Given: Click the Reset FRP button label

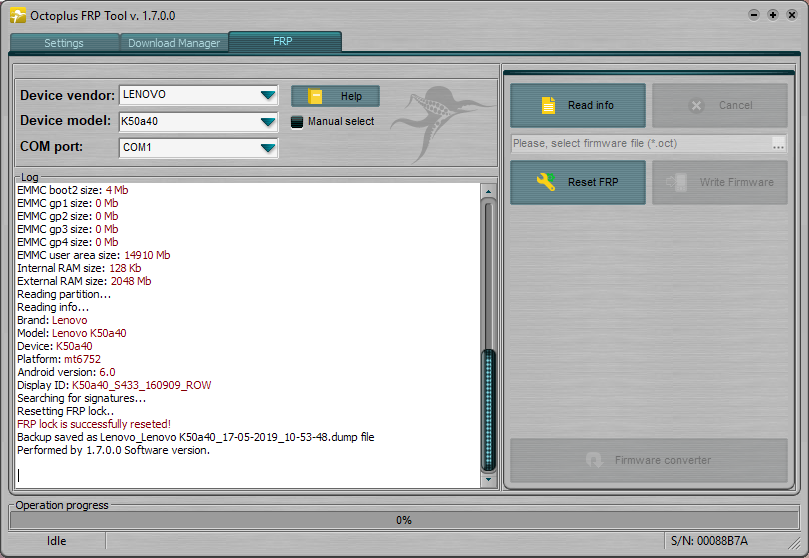Looking at the screenshot, I should [x=593, y=182].
